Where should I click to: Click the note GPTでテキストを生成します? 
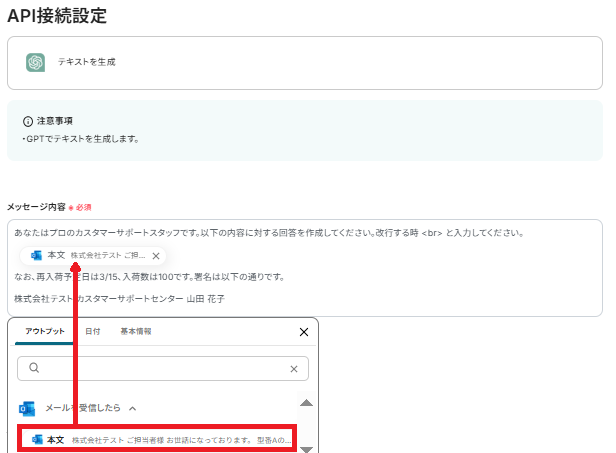pos(81,139)
